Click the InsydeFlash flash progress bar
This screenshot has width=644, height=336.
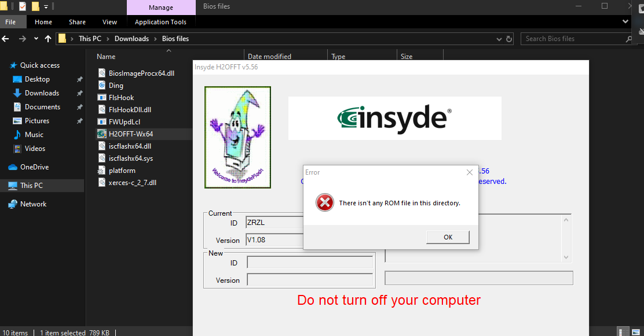pos(479,278)
